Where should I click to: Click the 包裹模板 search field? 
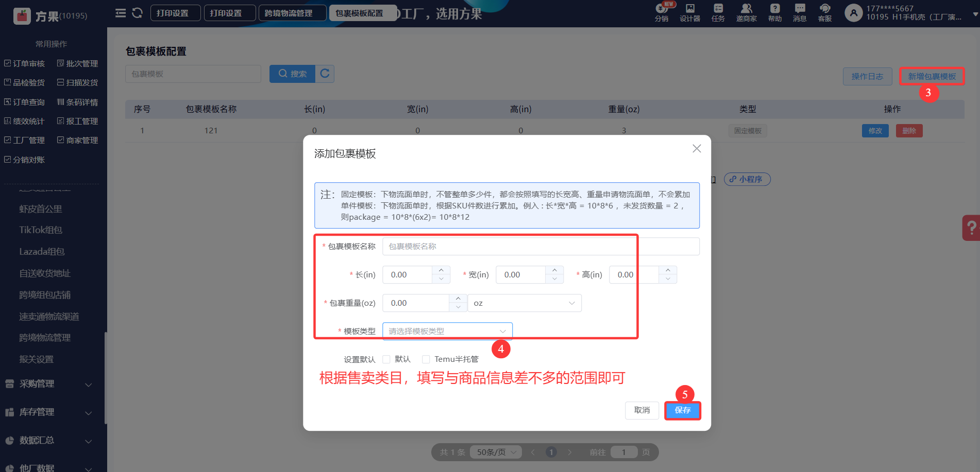(193, 74)
